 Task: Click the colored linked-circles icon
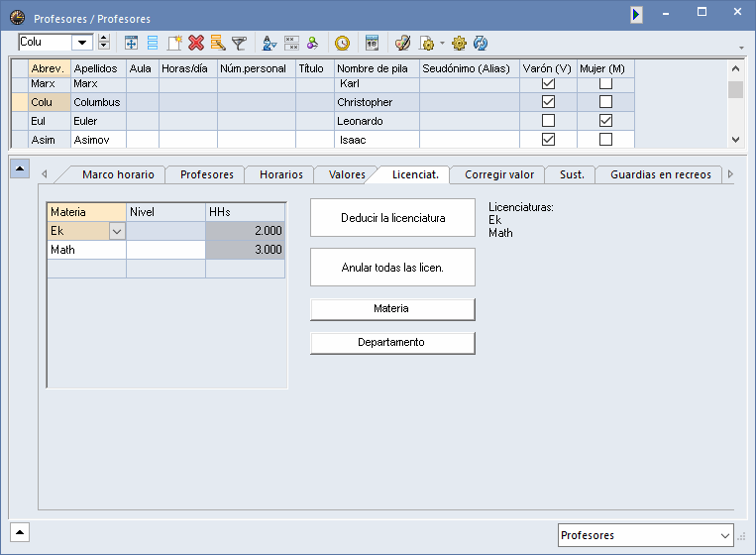(312, 43)
